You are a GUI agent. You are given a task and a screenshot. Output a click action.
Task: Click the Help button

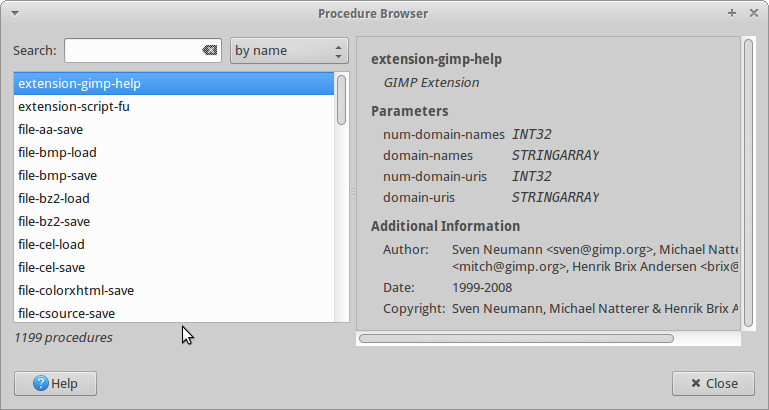55,383
